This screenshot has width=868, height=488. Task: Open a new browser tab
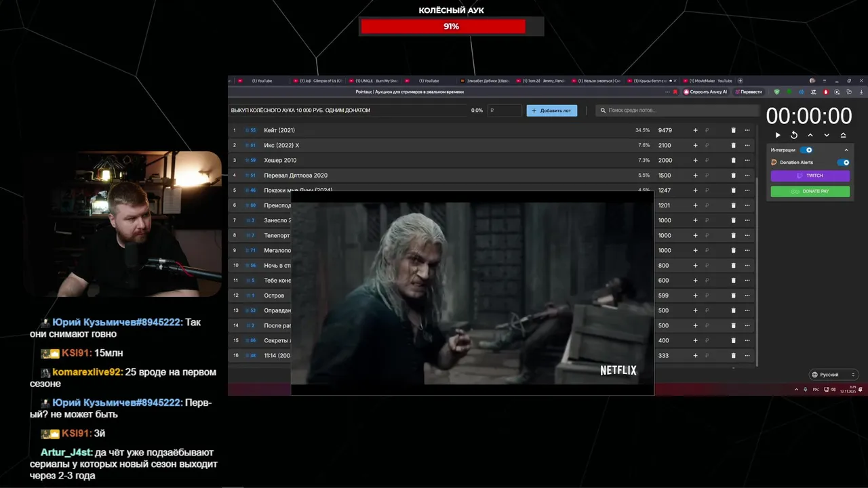click(x=740, y=81)
